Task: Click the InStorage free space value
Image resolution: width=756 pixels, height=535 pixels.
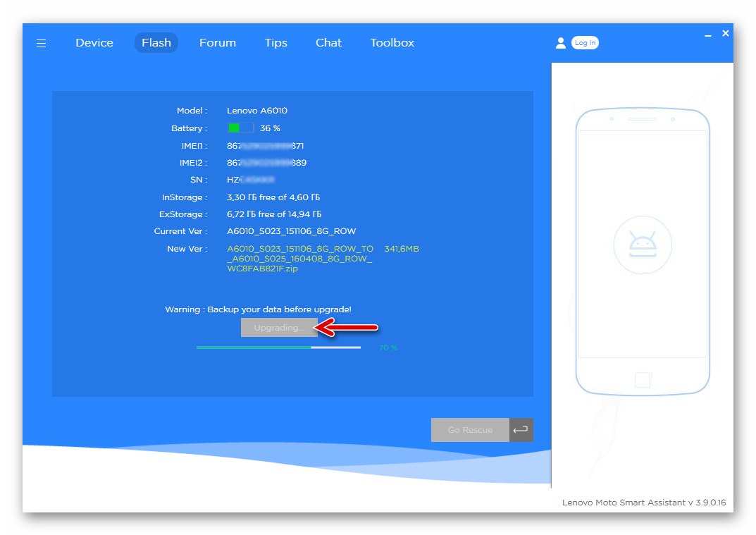Action: [273, 197]
